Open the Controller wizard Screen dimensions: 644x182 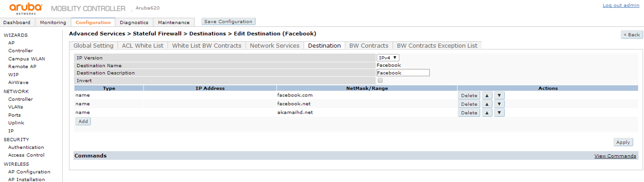(20, 51)
